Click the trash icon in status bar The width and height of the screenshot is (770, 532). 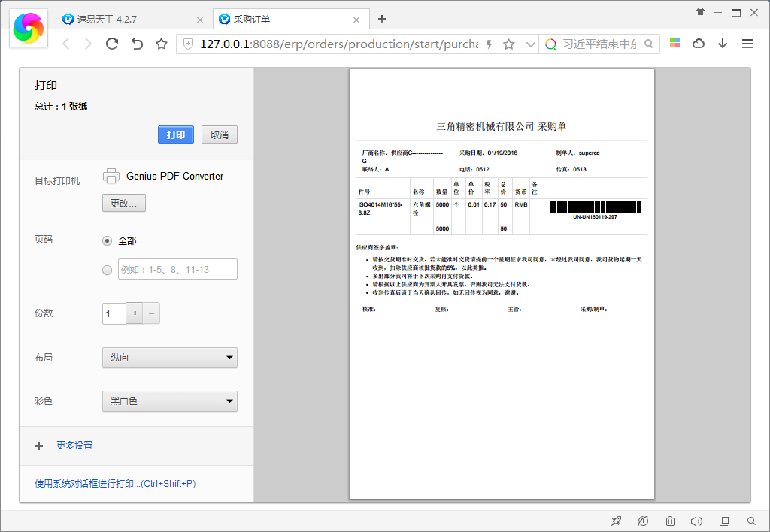tap(670, 521)
